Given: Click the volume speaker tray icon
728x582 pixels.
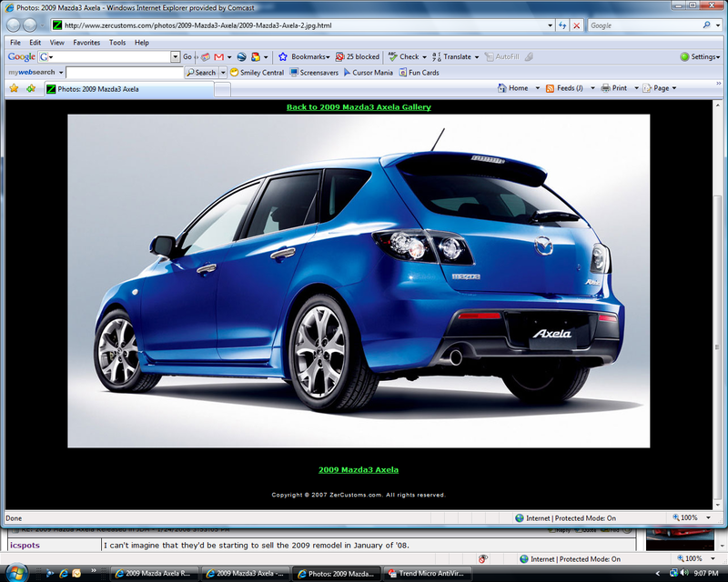Looking at the screenshot, I should click(685, 573).
